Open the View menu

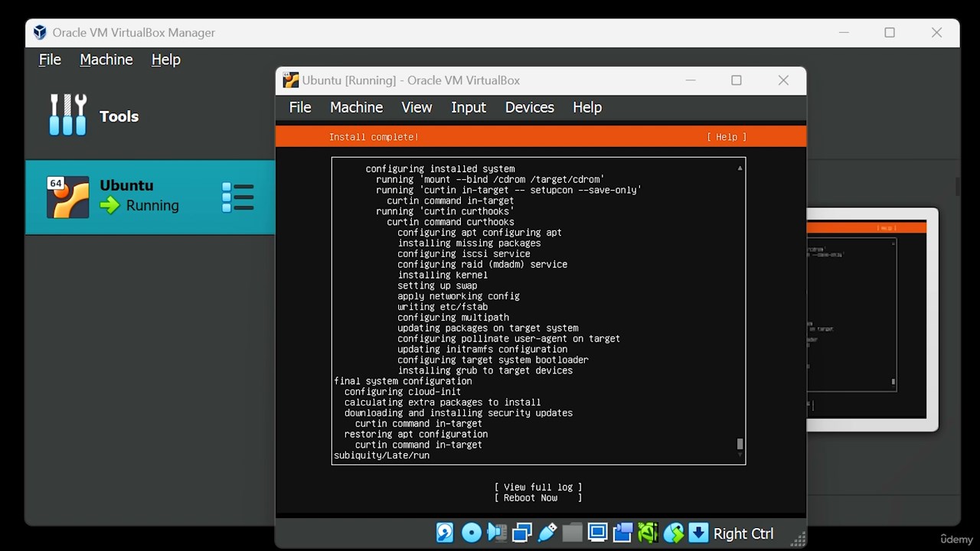[416, 107]
